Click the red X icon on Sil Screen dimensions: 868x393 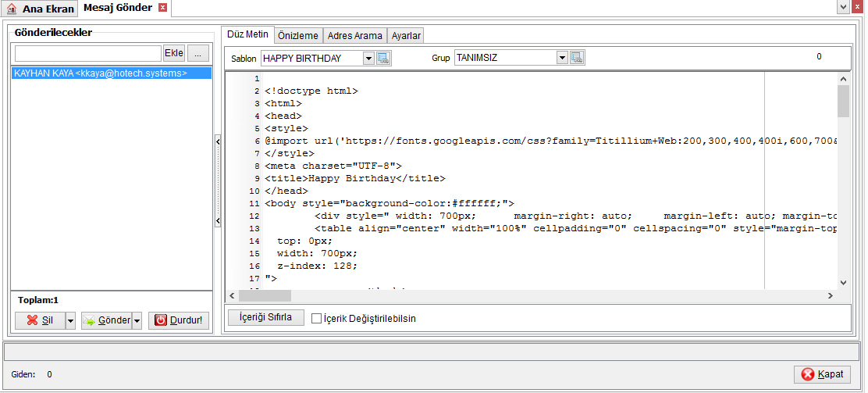(x=32, y=320)
